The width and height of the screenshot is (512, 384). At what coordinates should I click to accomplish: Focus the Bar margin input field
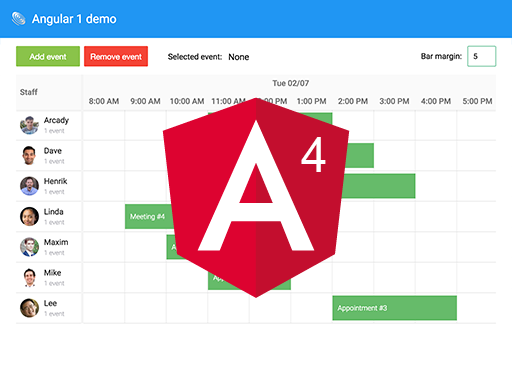point(482,56)
